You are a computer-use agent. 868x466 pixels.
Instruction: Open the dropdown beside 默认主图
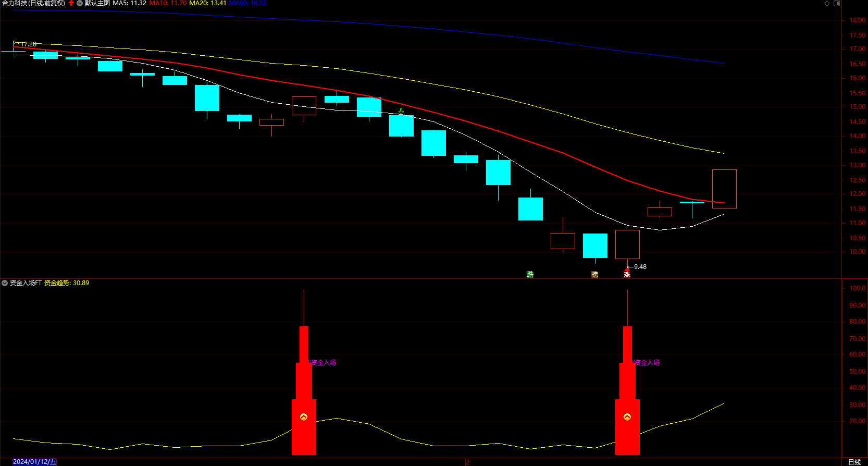(x=80, y=3)
